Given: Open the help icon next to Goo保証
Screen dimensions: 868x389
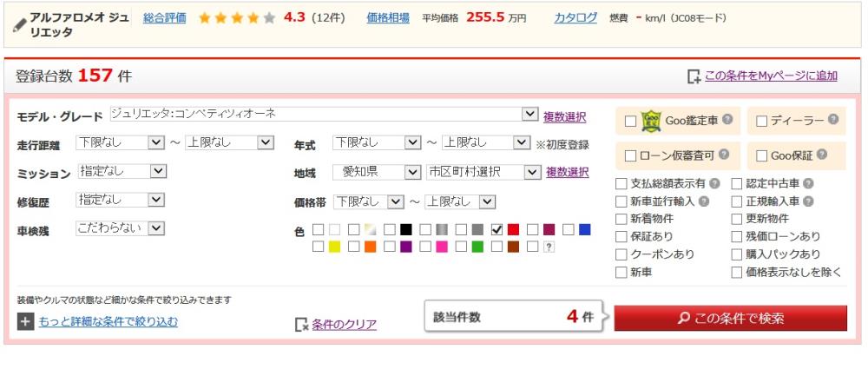Looking at the screenshot, I should 821,155.
